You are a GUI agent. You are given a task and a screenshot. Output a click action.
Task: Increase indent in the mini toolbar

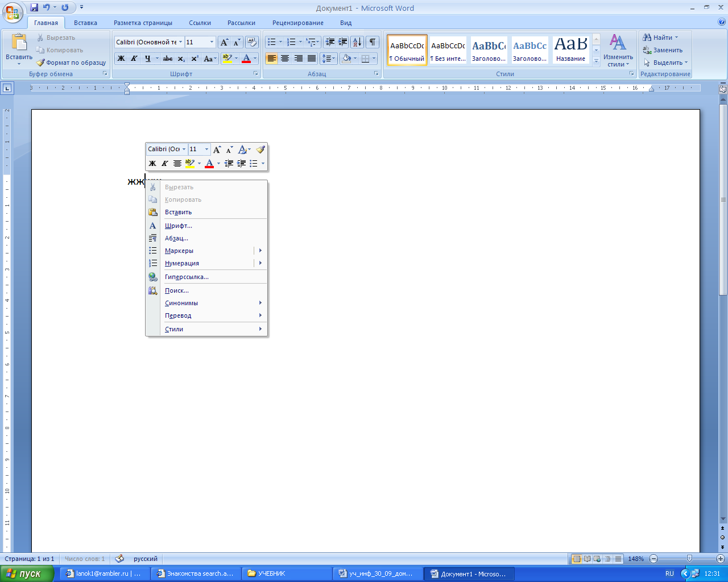pos(241,164)
